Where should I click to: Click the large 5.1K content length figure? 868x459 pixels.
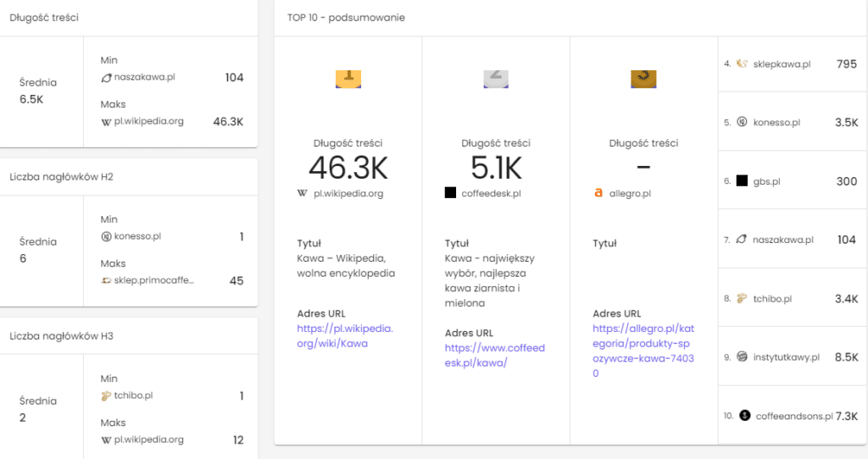coord(496,168)
